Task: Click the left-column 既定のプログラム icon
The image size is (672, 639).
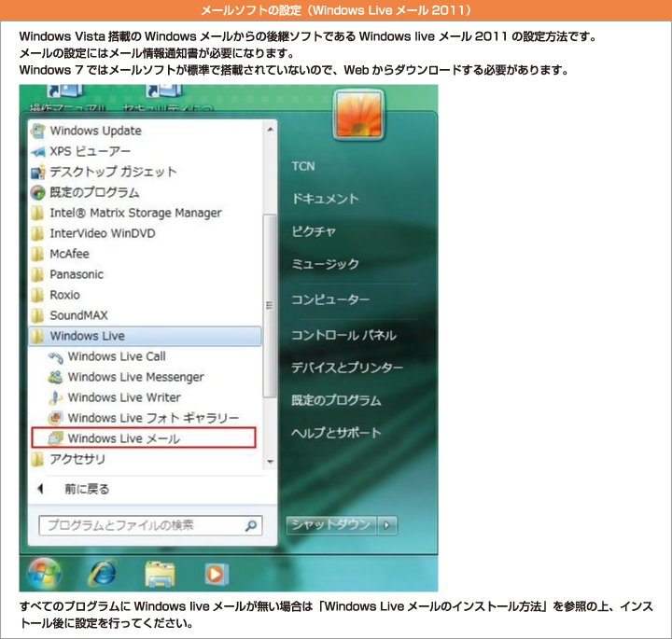Action: (x=37, y=192)
